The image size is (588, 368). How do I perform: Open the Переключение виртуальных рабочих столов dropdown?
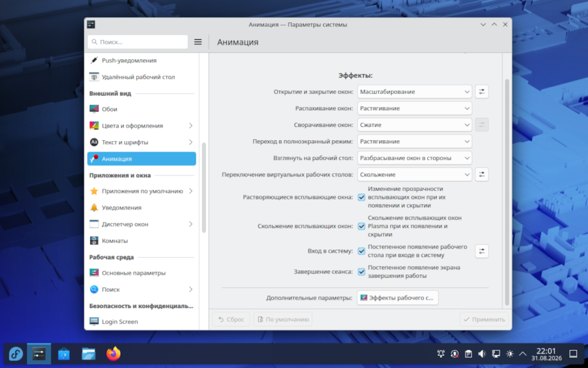point(415,174)
